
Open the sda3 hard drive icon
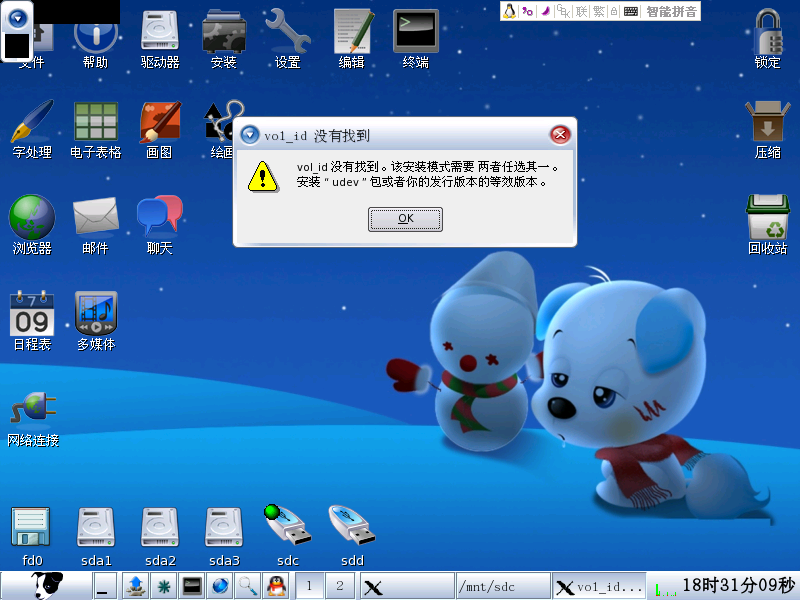[224, 537]
